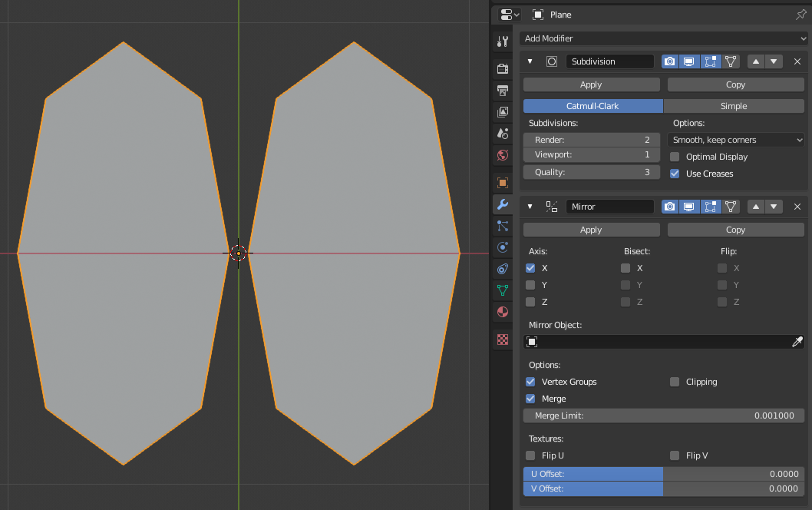Enable Y axis mirroring checkbox
This screenshot has width=812, height=510.
pyautogui.click(x=530, y=284)
